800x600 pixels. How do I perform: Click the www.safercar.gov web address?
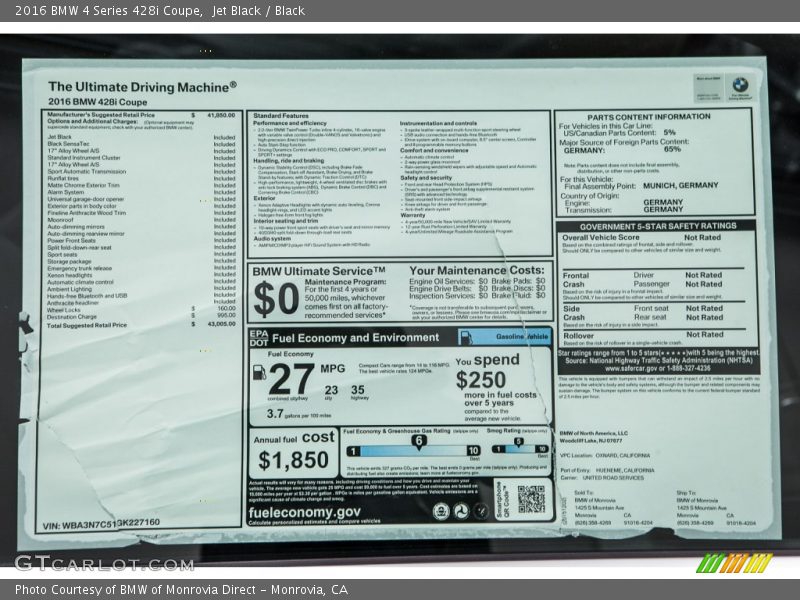coord(593,367)
